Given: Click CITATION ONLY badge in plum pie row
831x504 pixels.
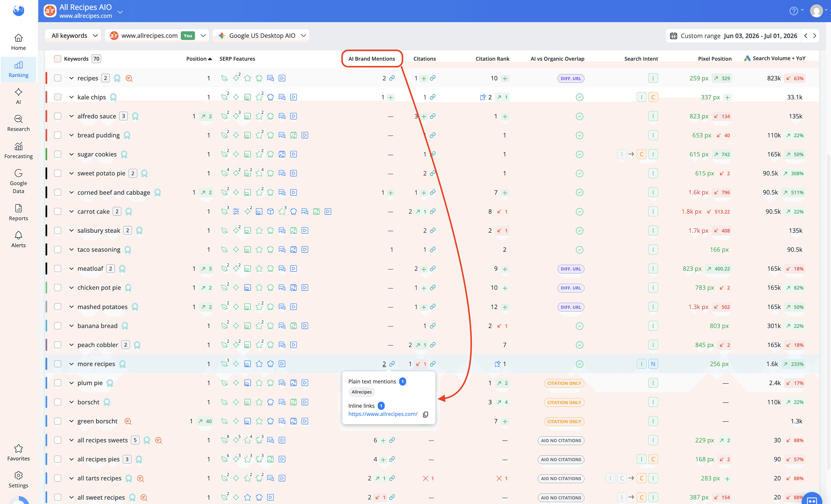Looking at the screenshot, I should click(564, 383).
